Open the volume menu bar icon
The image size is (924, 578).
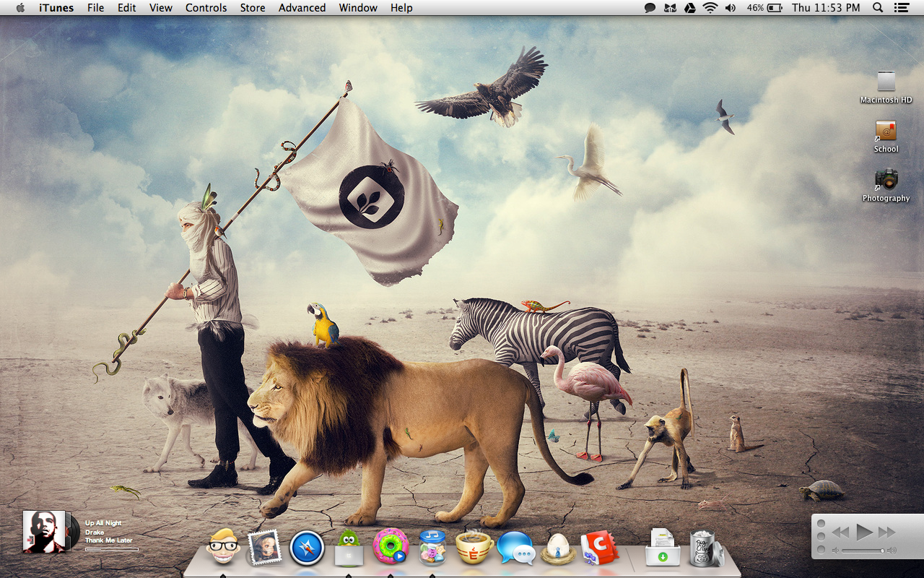(731, 8)
